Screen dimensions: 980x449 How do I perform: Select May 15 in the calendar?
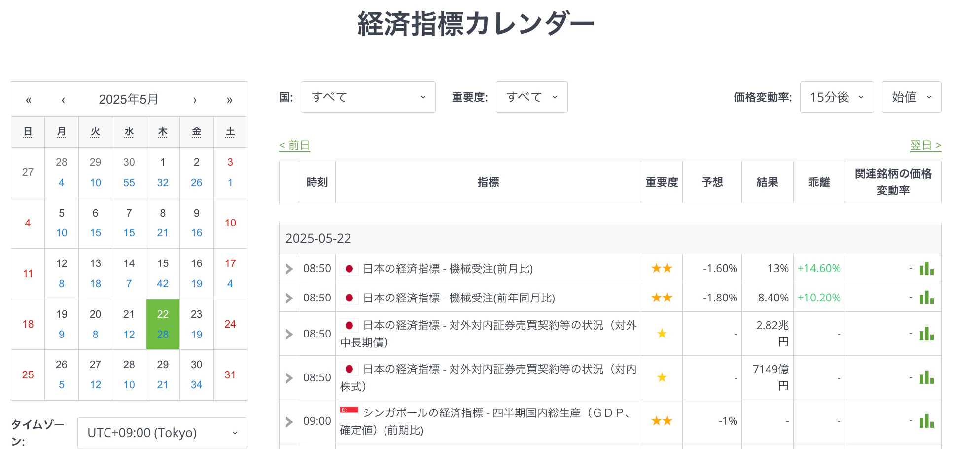tap(163, 273)
